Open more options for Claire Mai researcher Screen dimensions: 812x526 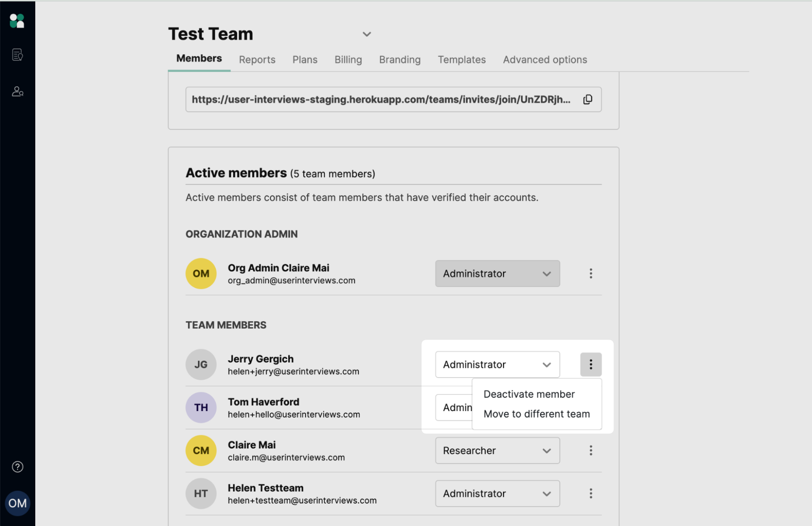coord(591,450)
